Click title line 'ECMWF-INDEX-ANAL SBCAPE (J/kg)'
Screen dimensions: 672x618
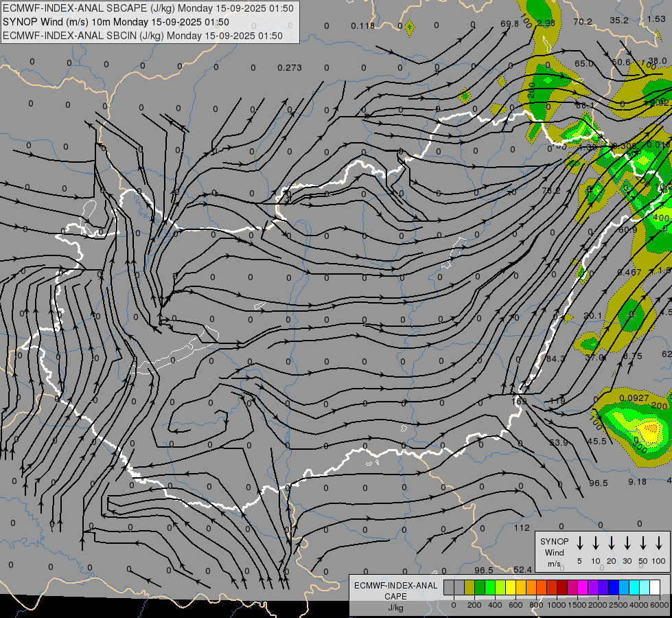pos(148,8)
